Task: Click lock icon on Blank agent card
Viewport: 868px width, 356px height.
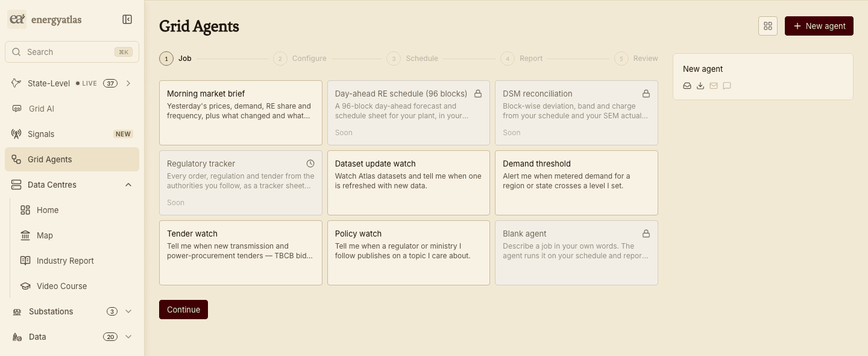Action: point(646,234)
